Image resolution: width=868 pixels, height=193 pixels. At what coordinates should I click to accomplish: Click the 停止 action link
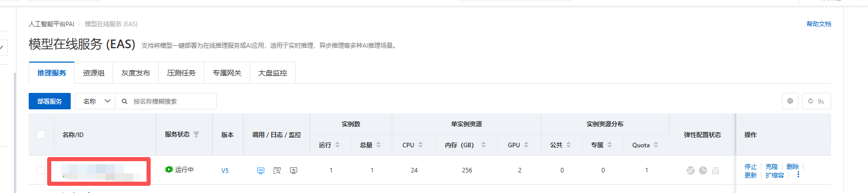751,167
